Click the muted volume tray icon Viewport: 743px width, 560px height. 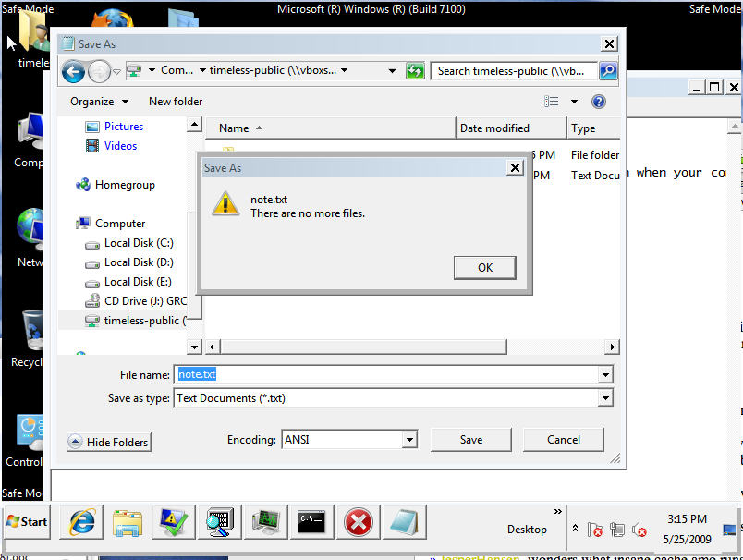point(639,530)
